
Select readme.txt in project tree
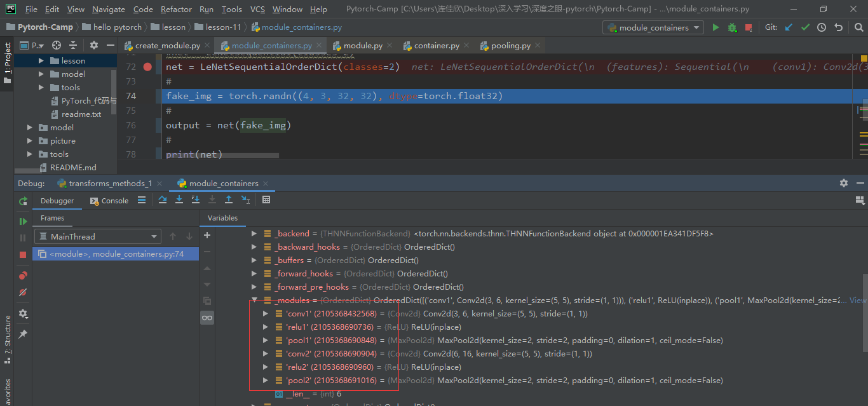click(81, 114)
